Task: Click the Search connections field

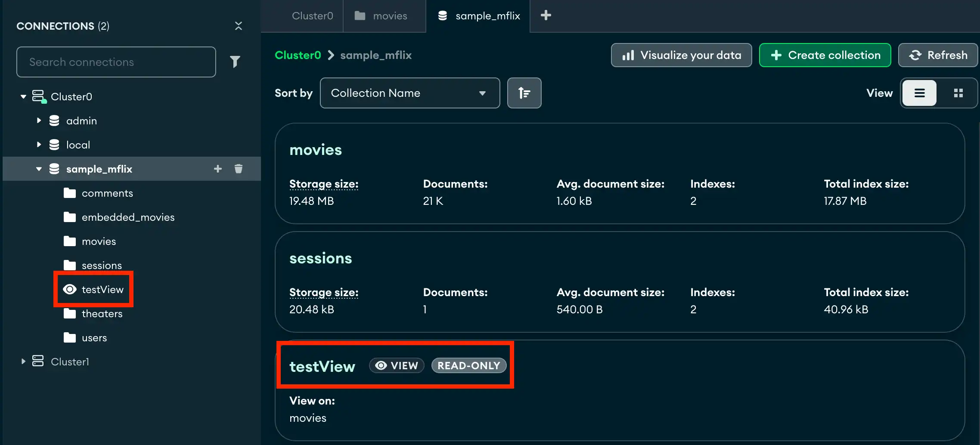Action: pyautogui.click(x=116, y=62)
